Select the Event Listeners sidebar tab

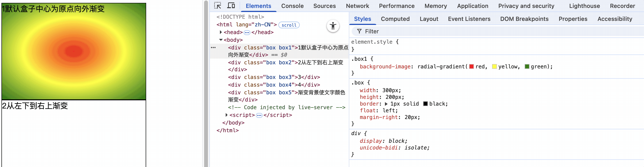469,19
